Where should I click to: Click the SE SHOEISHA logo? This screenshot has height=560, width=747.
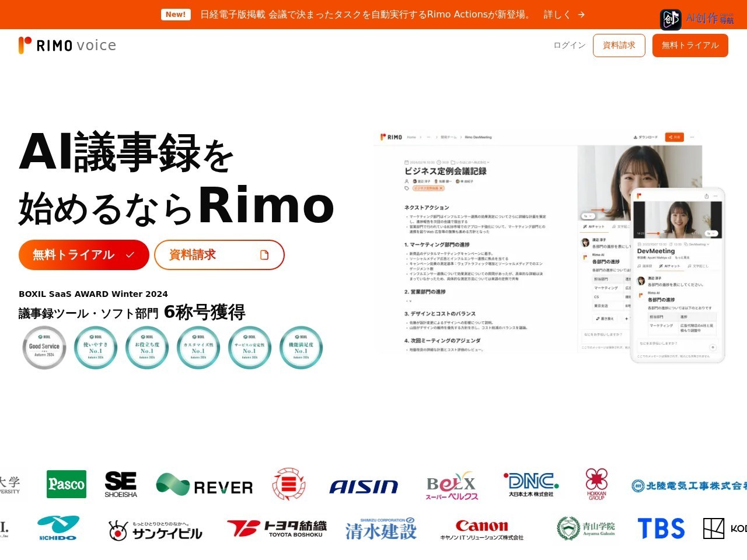(x=121, y=484)
